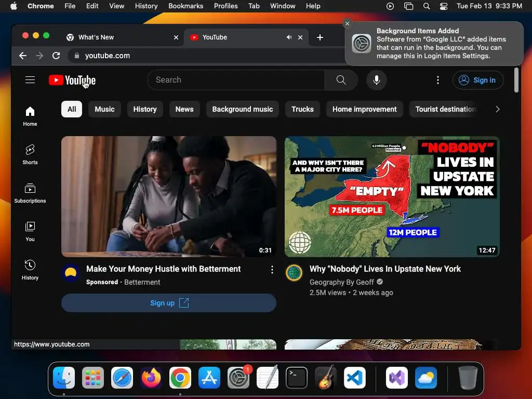Open the Trash in the Dock

tap(468, 378)
